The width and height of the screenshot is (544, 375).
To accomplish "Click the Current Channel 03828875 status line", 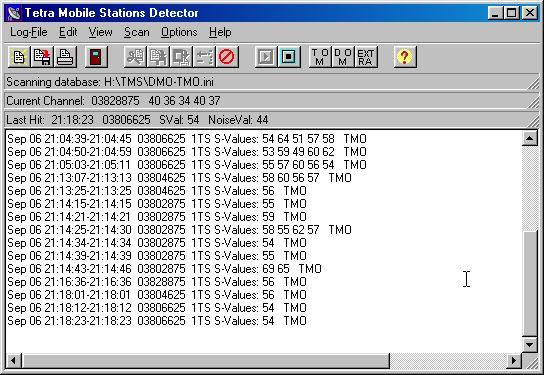I will pyautogui.click(x=272, y=101).
